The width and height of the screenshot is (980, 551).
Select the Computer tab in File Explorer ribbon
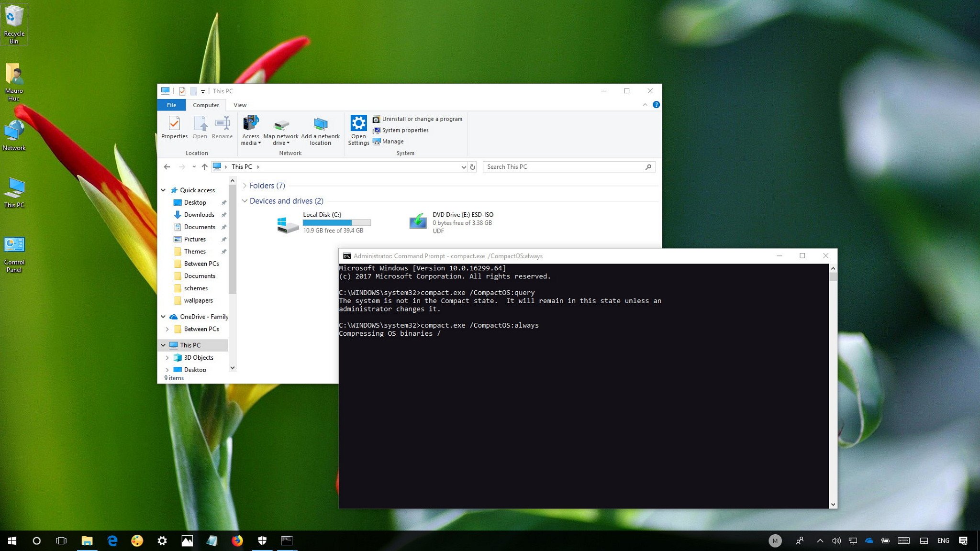tap(206, 105)
